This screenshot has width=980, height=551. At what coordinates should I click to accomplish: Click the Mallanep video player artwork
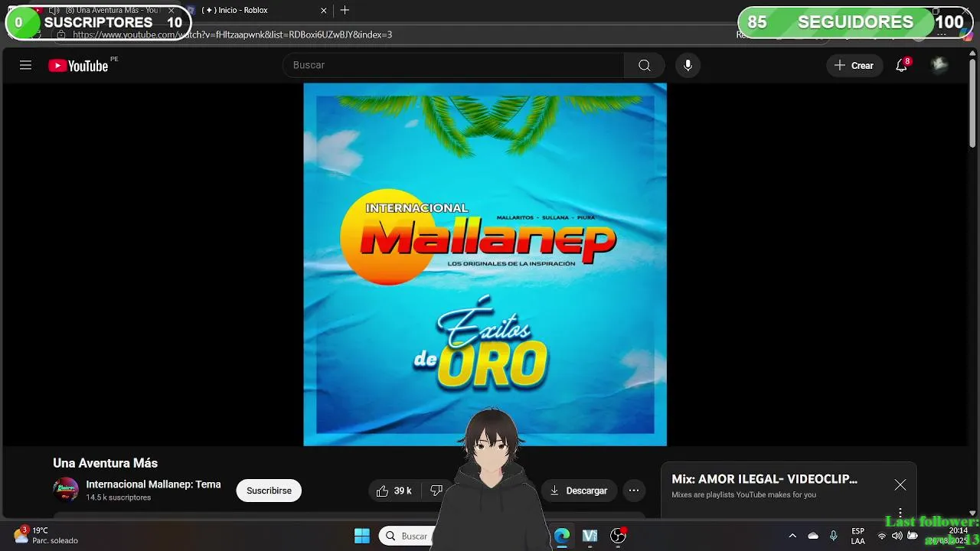pos(485,264)
